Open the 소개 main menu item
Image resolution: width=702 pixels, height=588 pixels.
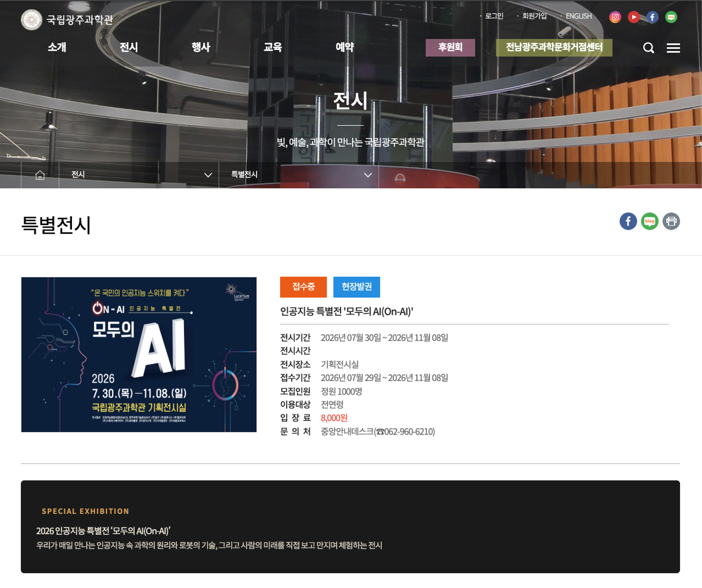pyautogui.click(x=57, y=47)
